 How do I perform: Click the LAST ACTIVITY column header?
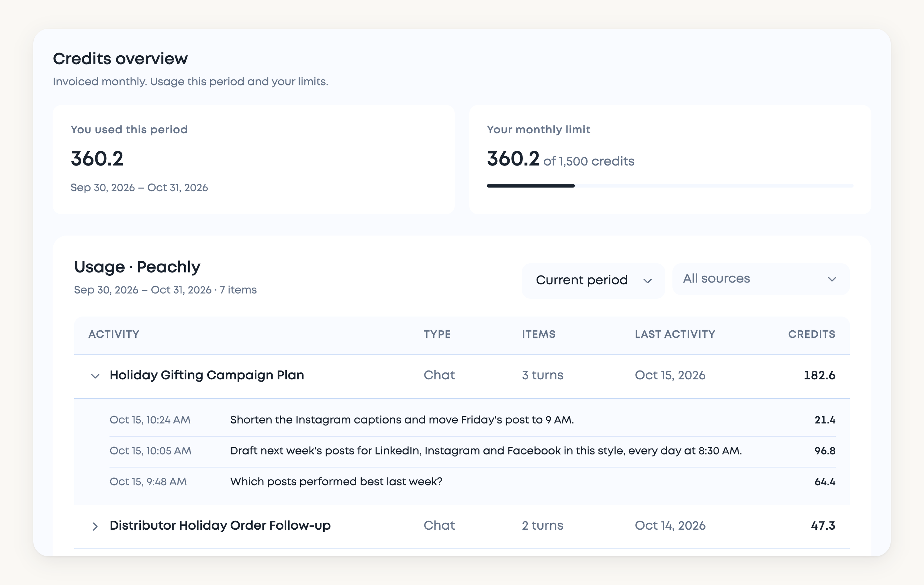click(675, 334)
